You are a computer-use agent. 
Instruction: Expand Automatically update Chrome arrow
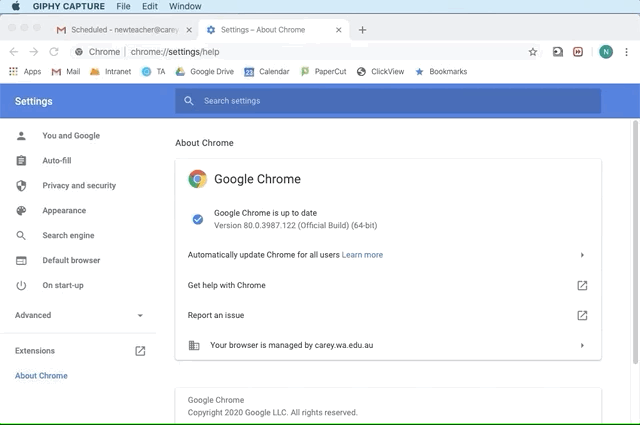(x=582, y=255)
